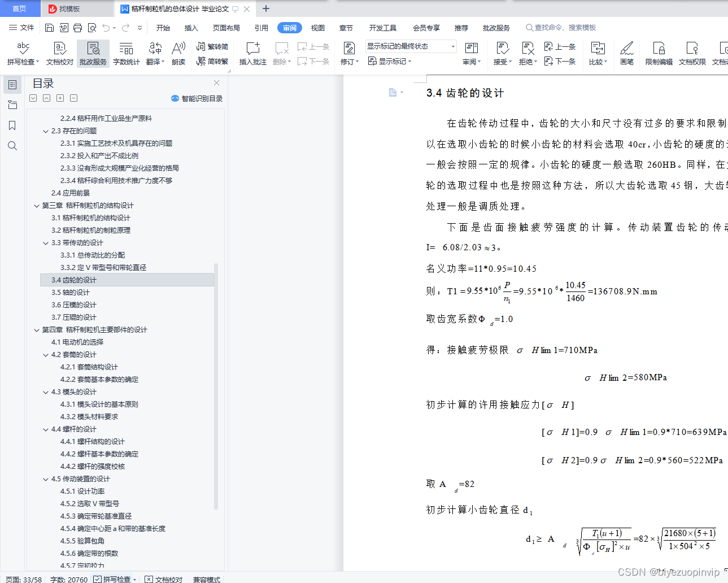Click the undo arrow icon
This screenshot has width=728, height=583.
(106, 28)
